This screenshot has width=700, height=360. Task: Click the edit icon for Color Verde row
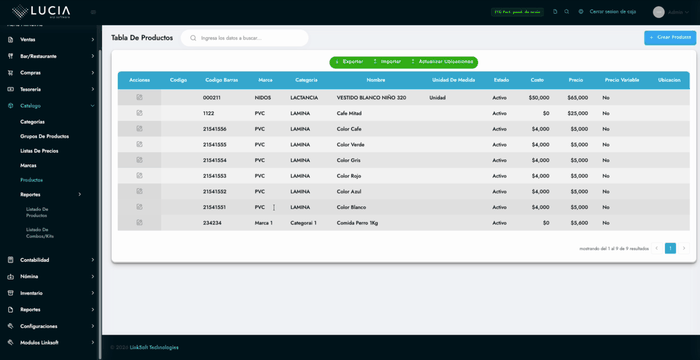click(x=139, y=144)
